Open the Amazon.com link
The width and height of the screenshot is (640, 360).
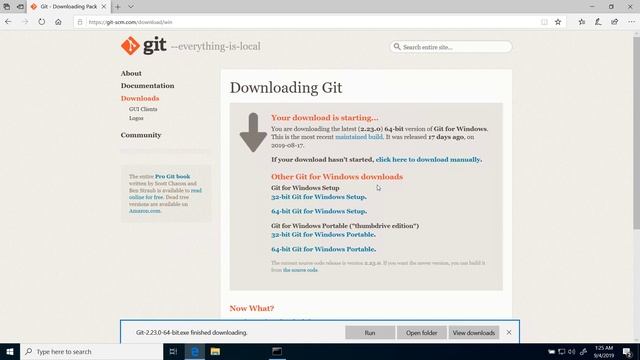tap(144, 211)
